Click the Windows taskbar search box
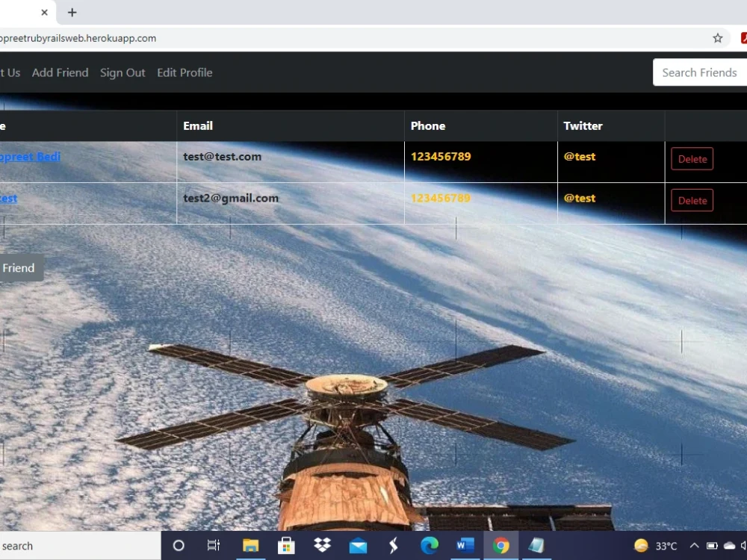 tap(80, 546)
